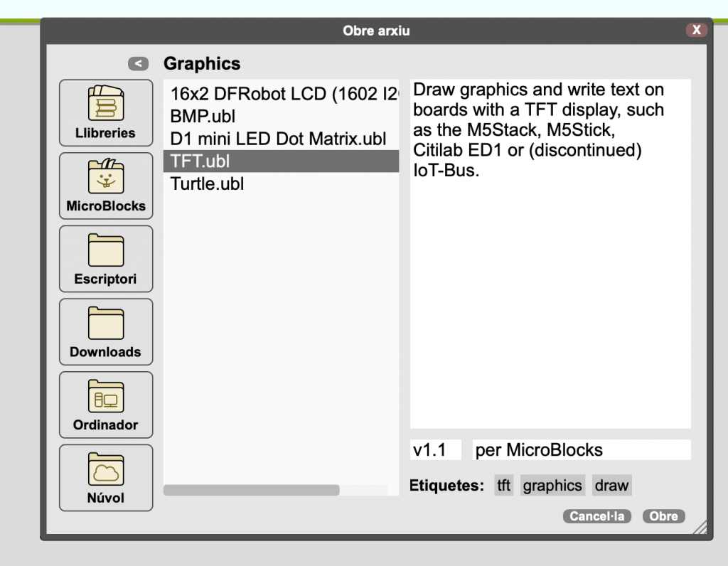Close the Obre arxiu dialog
Image resolution: width=728 pixels, height=566 pixels.
tap(697, 30)
